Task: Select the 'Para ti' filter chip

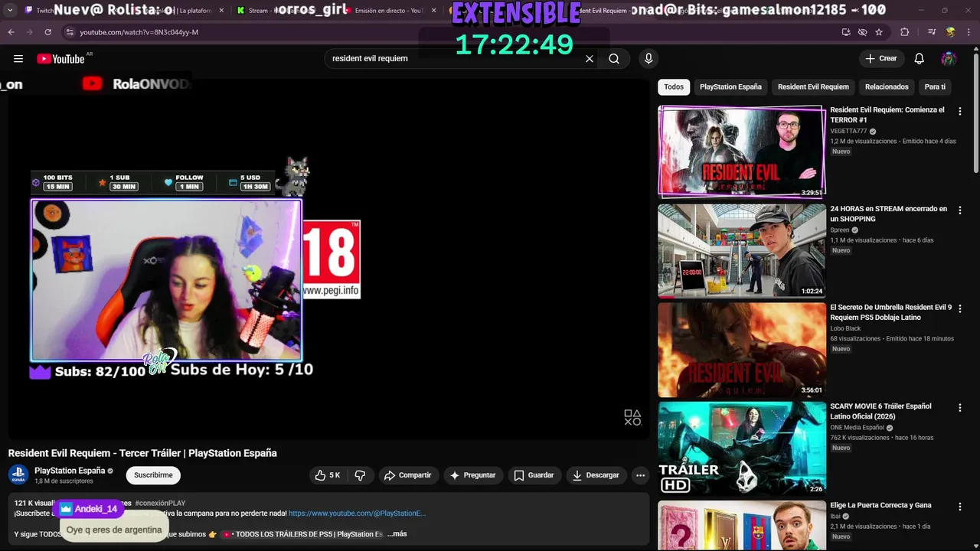Action: click(935, 87)
